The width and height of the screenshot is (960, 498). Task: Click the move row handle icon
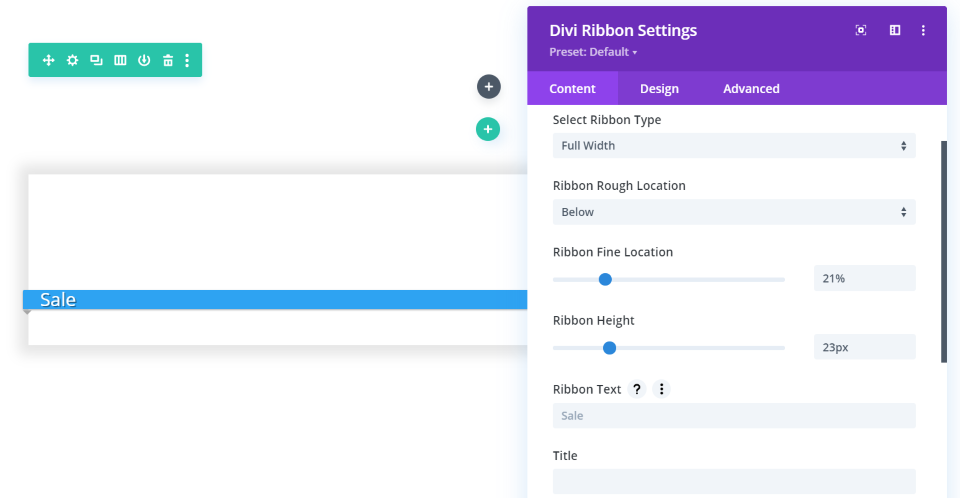pos(48,61)
